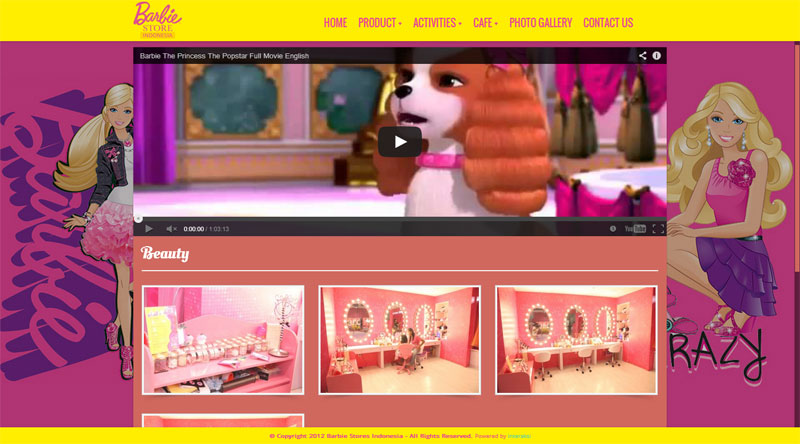Click the video progress bar handle

(138, 219)
